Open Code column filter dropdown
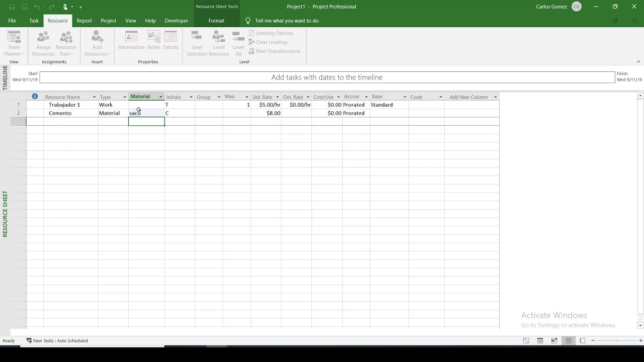Viewport: 644px width, 362px height. click(x=441, y=97)
